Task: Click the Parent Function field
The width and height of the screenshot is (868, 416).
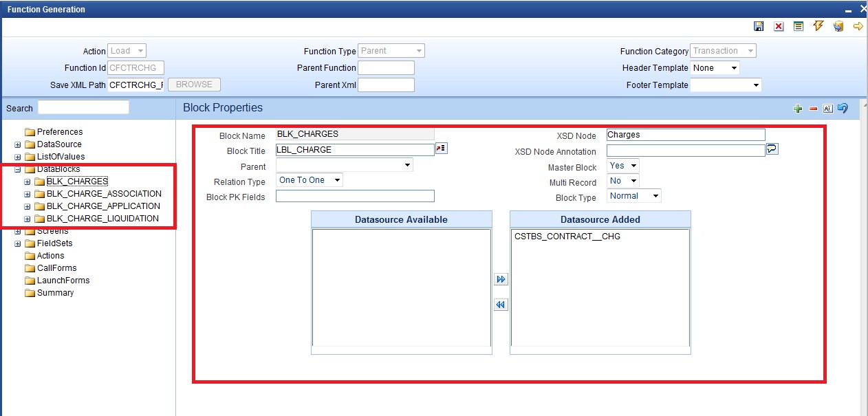Action: pyautogui.click(x=387, y=68)
